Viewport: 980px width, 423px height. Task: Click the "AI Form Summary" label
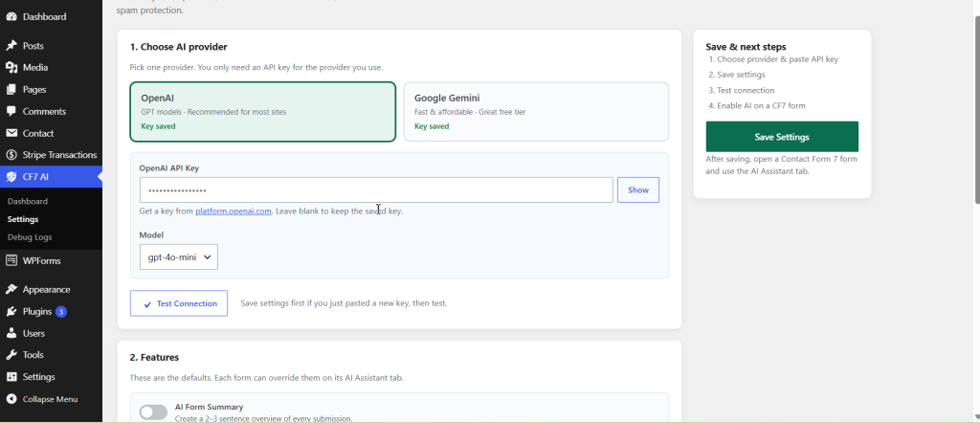pos(209,407)
